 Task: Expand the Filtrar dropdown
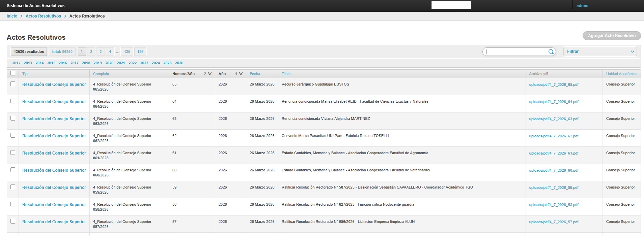click(600, 52)
